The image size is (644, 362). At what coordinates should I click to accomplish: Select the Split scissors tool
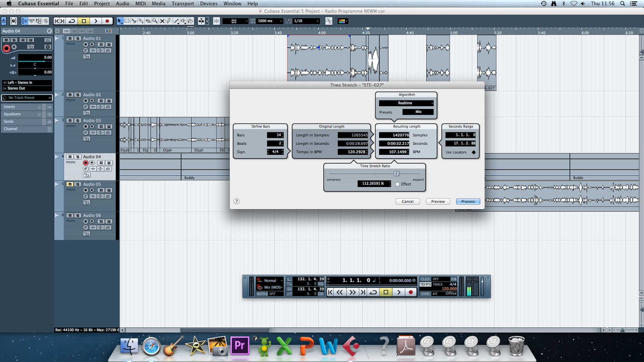click(x=134, y=21)
